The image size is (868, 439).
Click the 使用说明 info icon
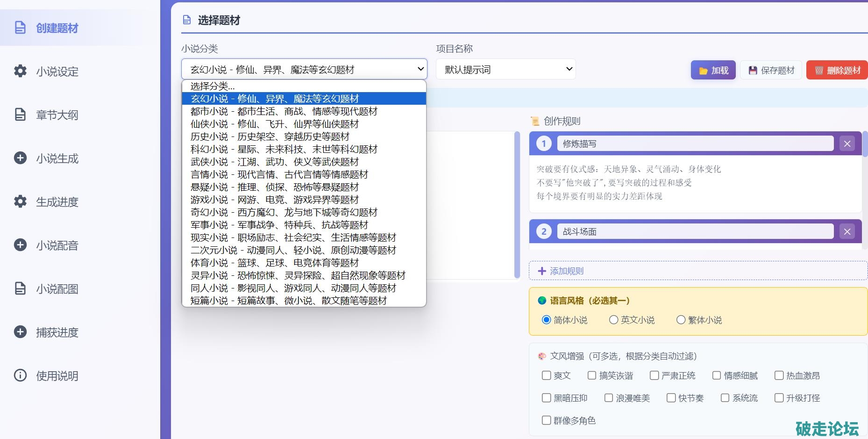(20, 375)
